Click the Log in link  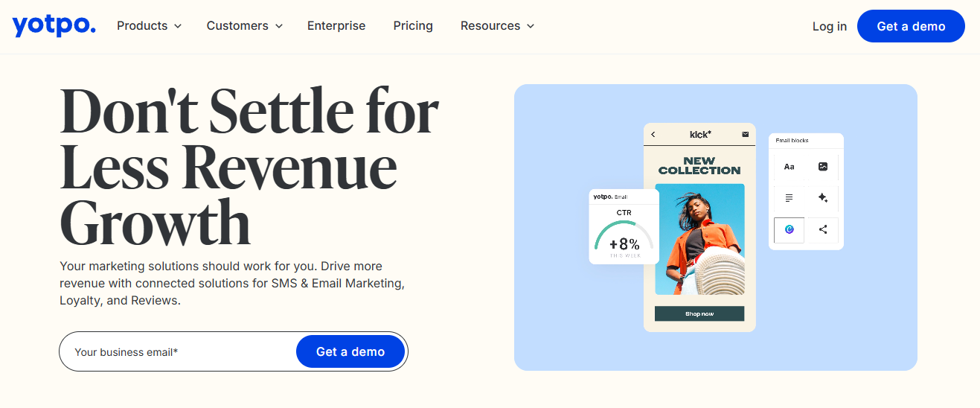829,26
